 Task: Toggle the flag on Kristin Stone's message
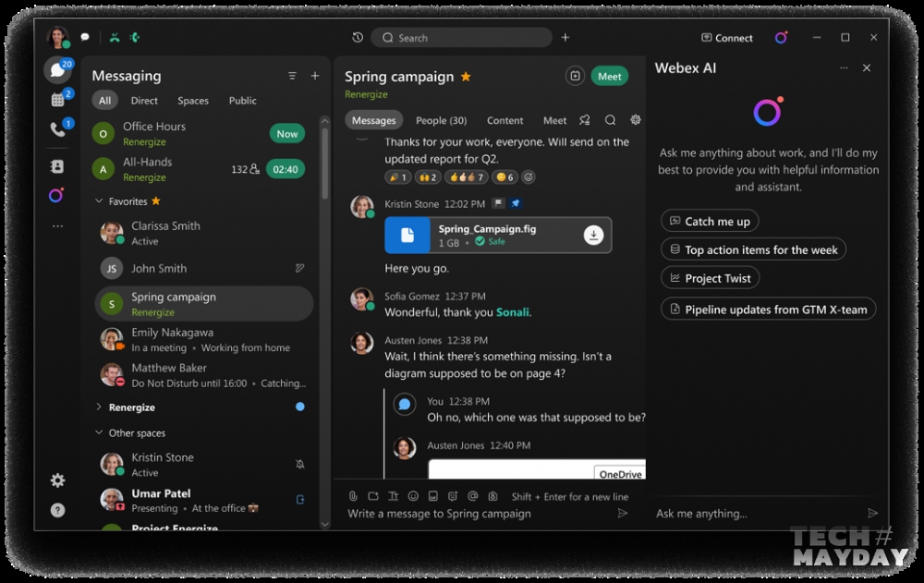pyautogui.click(x=499, y=203)
